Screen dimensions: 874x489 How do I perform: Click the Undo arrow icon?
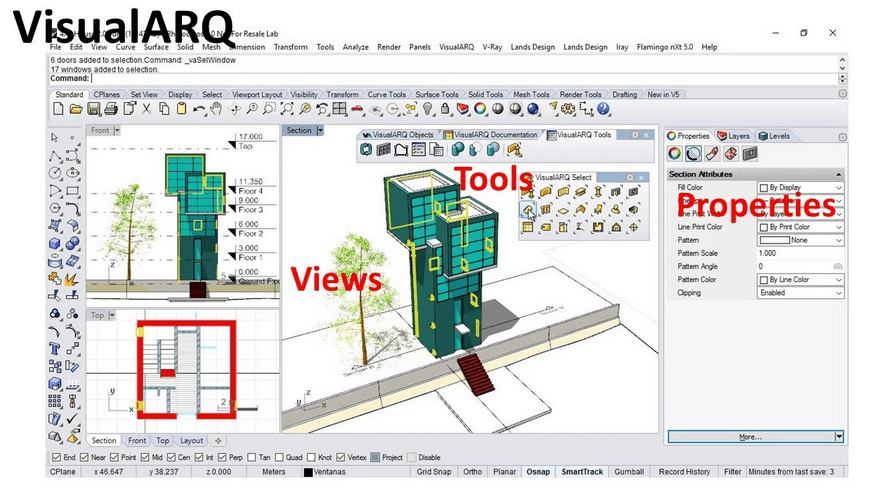coord(200,109)
